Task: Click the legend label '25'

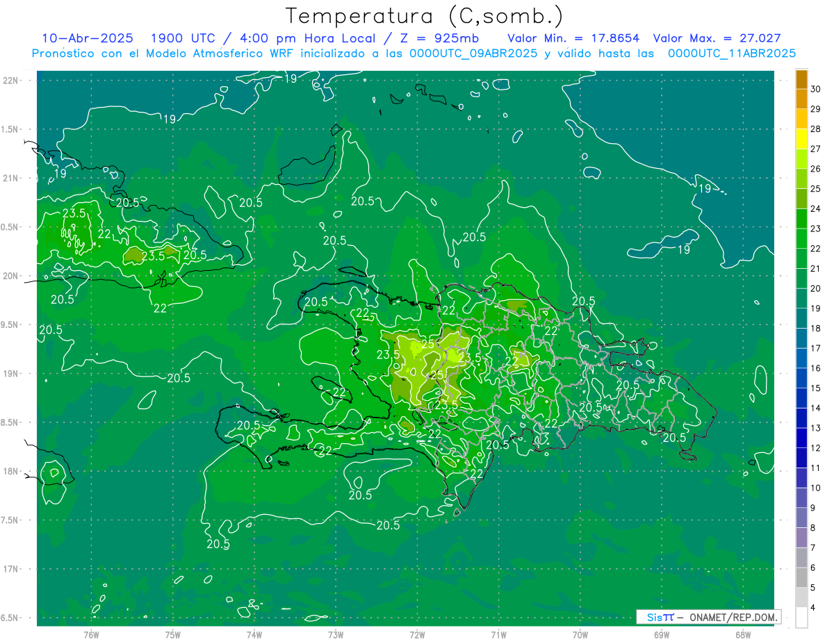Action: 816,188
